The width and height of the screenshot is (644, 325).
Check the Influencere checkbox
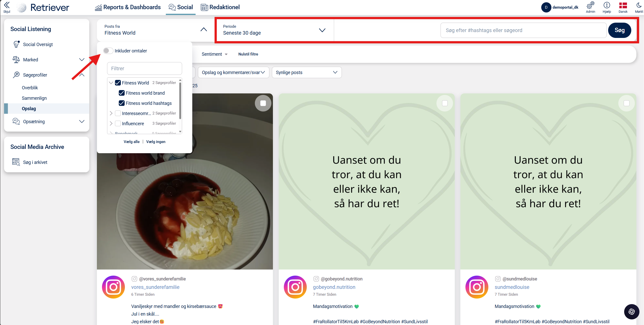click(118, 124)
